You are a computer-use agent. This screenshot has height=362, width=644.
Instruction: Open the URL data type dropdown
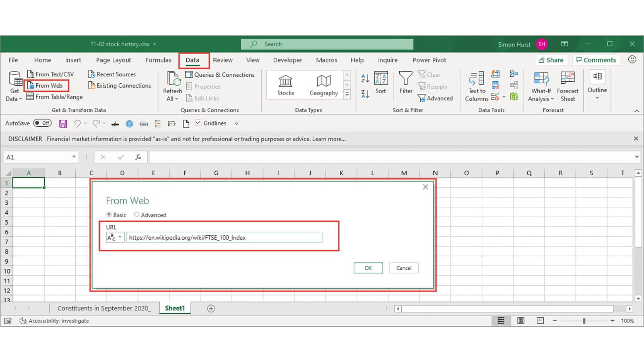pyautogui.click(x=115, y=237)
